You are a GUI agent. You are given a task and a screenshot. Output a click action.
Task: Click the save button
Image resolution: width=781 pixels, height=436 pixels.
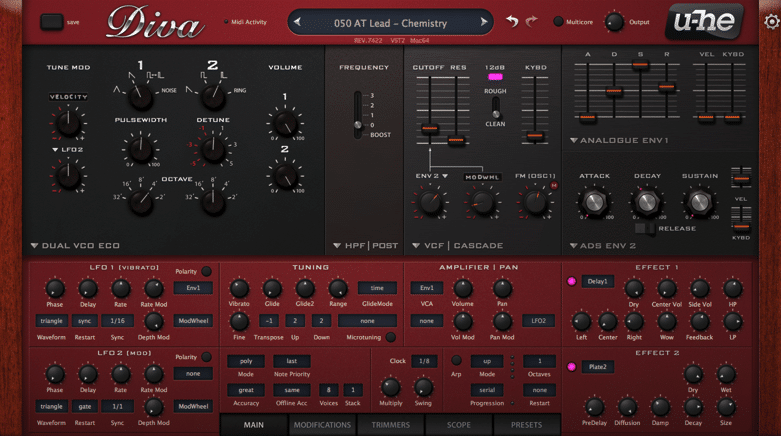[51, 21]
